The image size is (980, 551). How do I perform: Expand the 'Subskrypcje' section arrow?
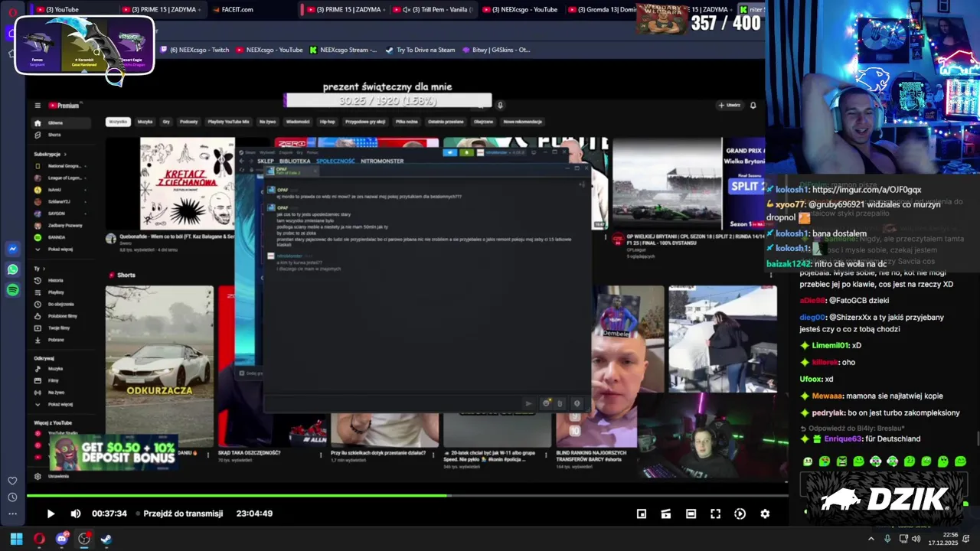(65, 154)
